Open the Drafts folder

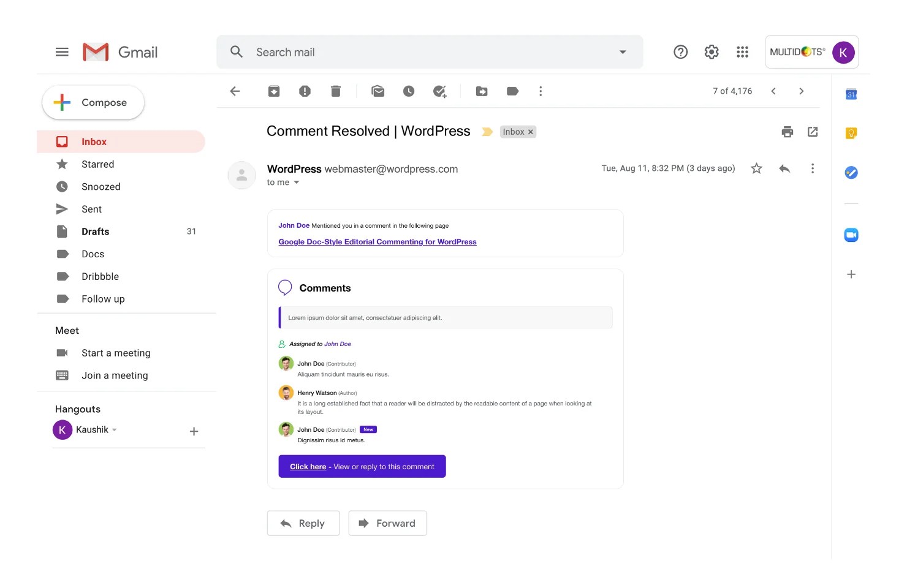pyautogui.click(x=121, y=232)
